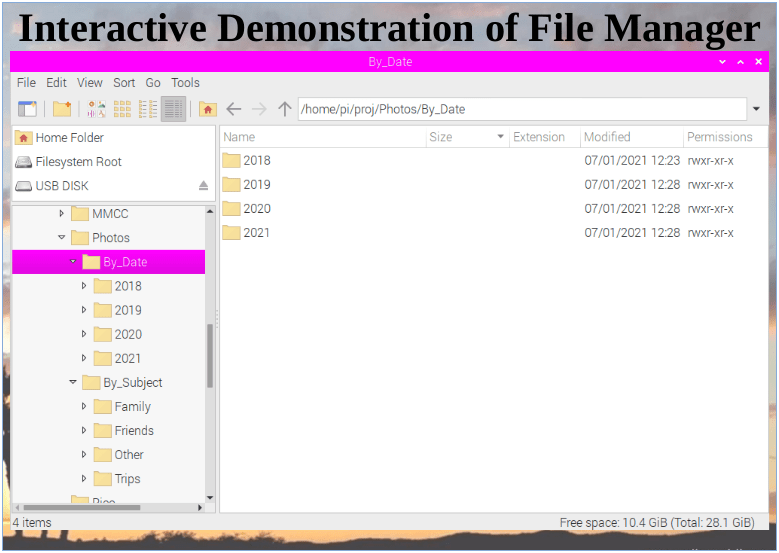The width and height of the screenshot is (779, 553).
Task: Click the new window toolbar icon
Action: pyautogui.click(x=27, y=109)
